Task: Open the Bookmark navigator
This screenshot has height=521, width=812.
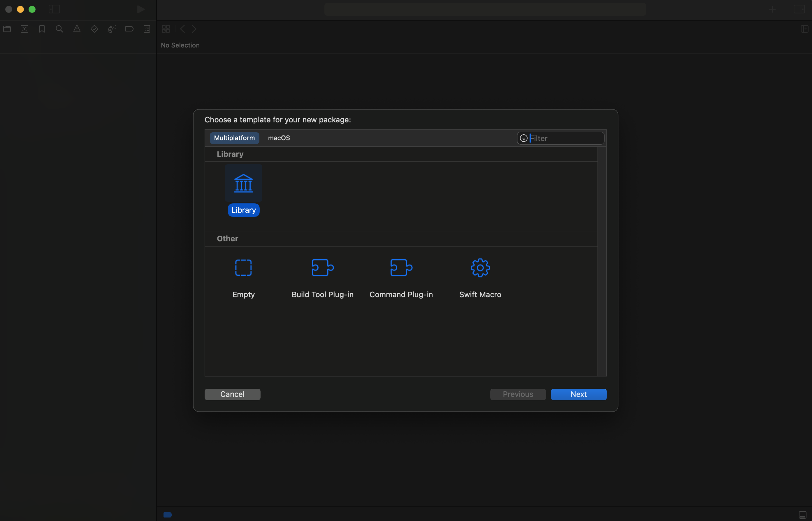Action: coord(42,29)
